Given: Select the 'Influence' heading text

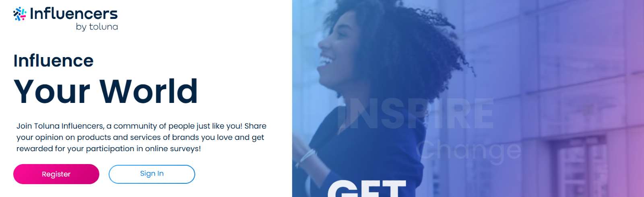Looking at the screenshot, I should tap(54, 61).
